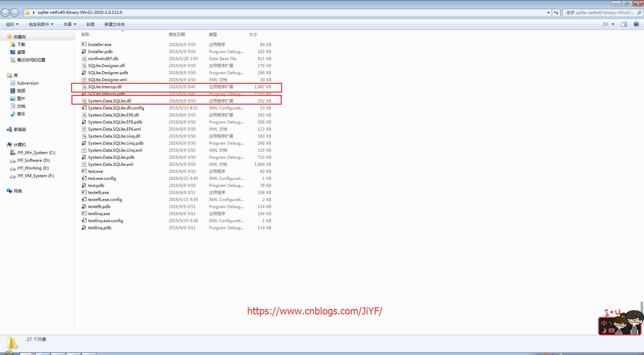The height and width of the screenshot is (355, 644).
Task: Open the 共享 menu
Action: tap(70, 24)
